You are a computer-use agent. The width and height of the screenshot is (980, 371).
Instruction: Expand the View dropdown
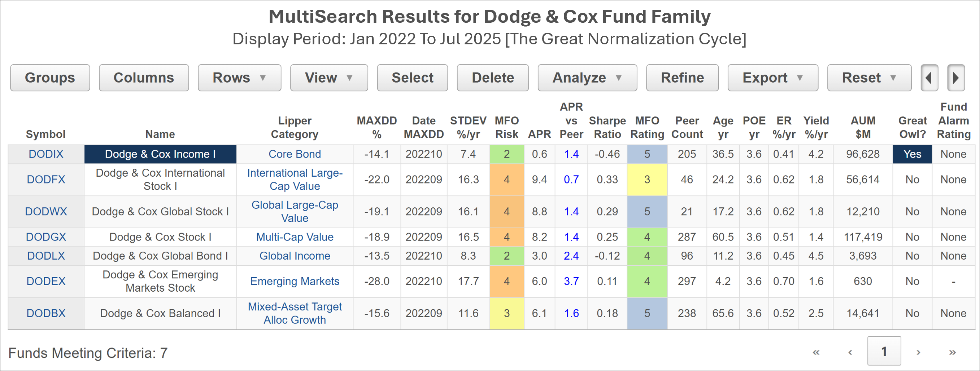click(x=329, y=78)
